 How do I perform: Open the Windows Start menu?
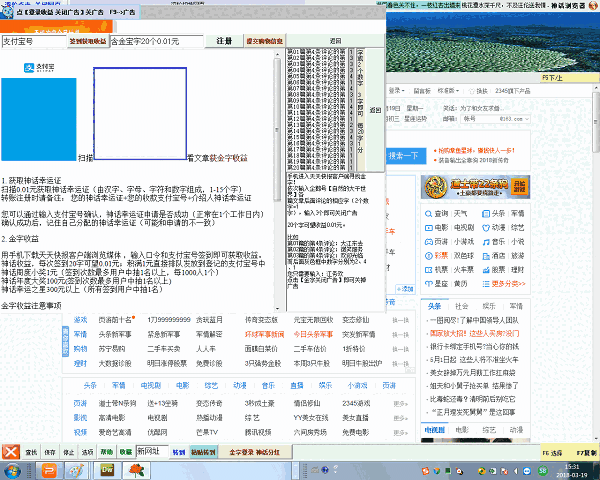tap(11, 471)
